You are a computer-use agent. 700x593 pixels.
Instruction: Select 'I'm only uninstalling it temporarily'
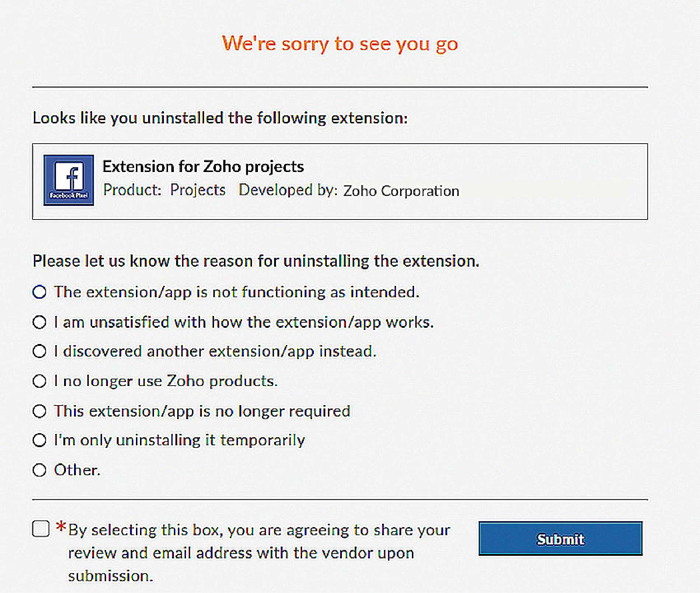click(x=39, y=440)
